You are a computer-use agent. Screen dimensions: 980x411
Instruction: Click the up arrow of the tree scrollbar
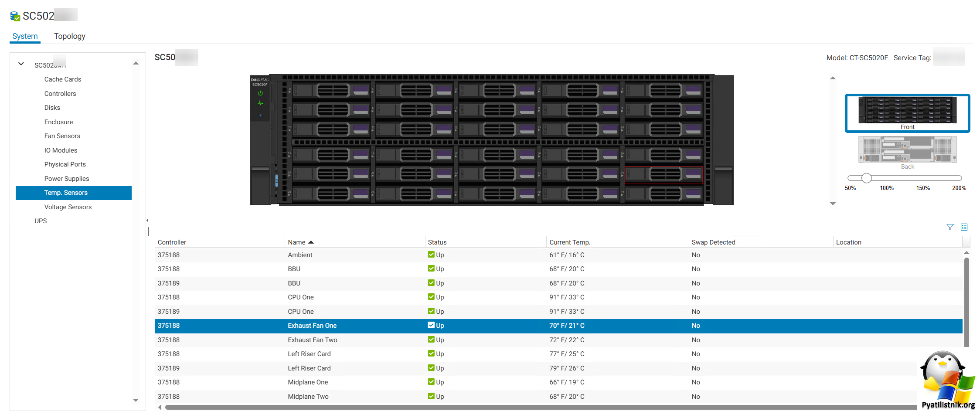click(136, 63)
